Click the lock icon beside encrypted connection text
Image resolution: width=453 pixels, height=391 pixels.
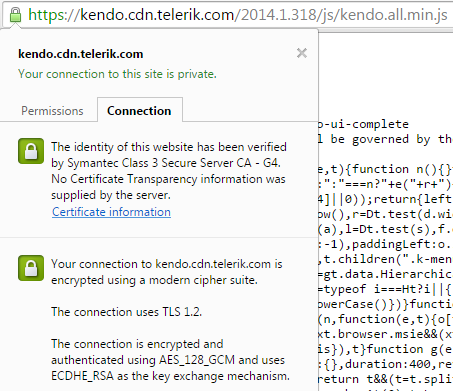[31, 268]
